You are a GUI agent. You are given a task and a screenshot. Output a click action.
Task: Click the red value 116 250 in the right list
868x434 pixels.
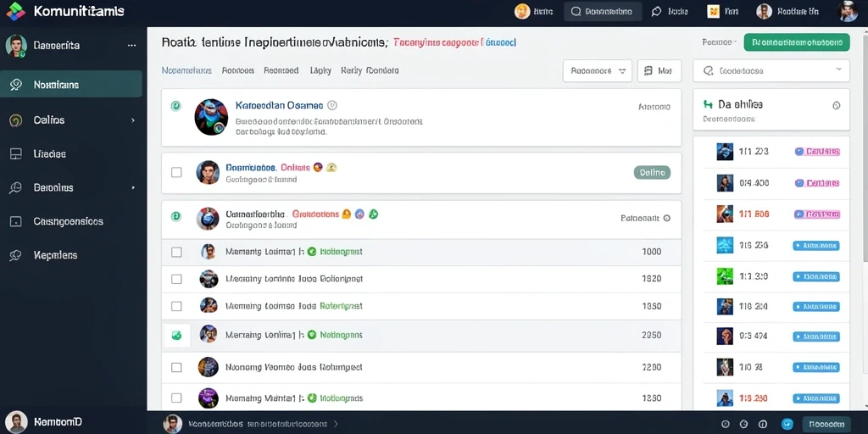point(753,398)
